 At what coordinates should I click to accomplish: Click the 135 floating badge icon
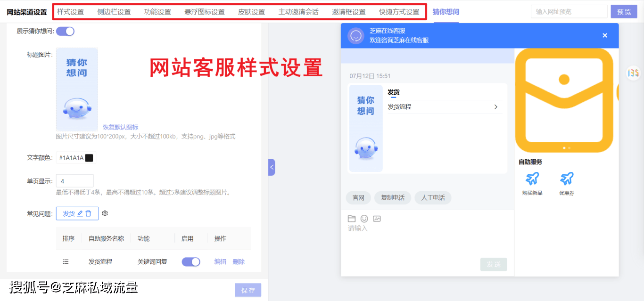(x=633, y=73)
